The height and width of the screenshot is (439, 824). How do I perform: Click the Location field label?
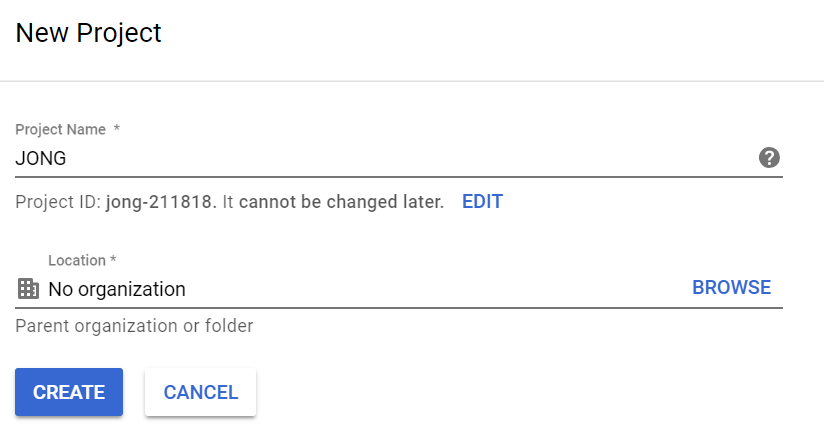[x=76, y=260]
